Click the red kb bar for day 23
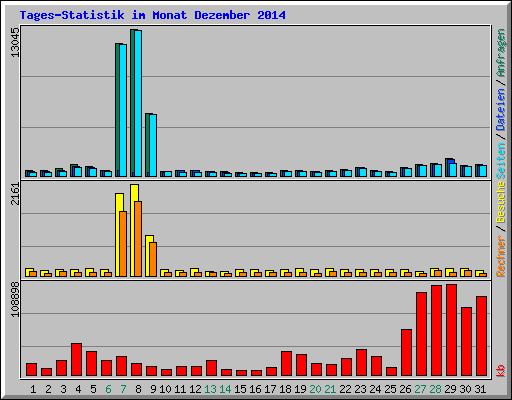The width and height of the screenshot is (512, 400). coord(361,363)
